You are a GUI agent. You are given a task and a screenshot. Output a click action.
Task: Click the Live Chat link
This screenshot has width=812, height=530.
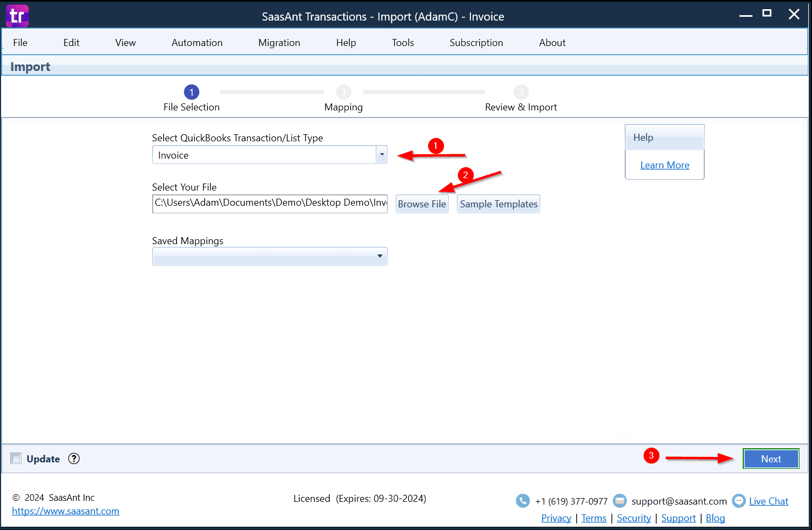coord(769,501)
